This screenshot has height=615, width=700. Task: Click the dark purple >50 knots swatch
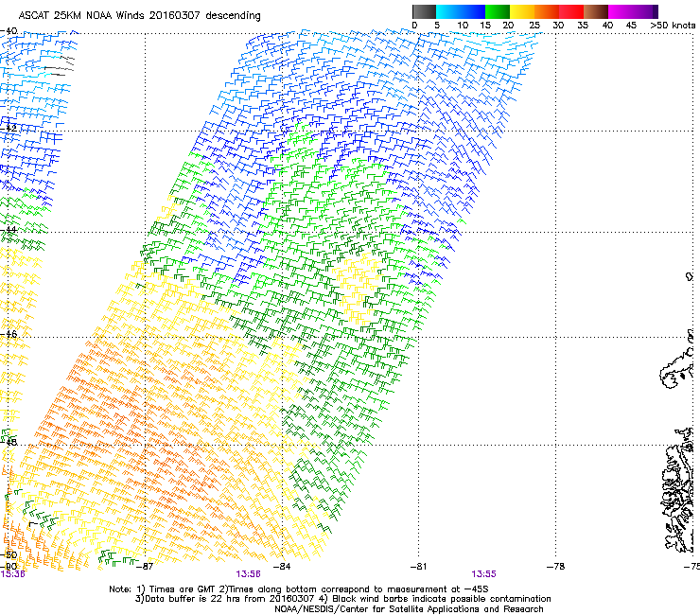point(655,11)
